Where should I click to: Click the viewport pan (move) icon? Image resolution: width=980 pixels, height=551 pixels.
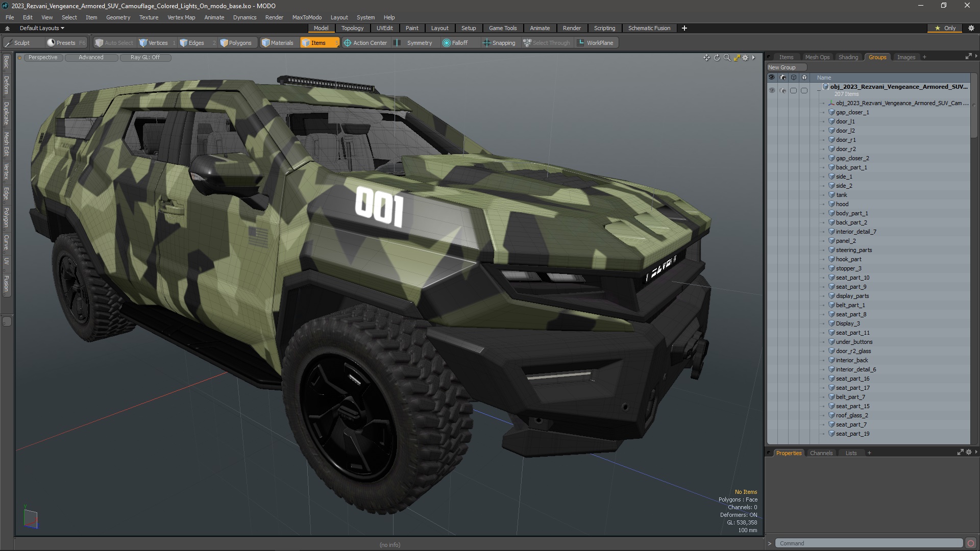[706, 58]
